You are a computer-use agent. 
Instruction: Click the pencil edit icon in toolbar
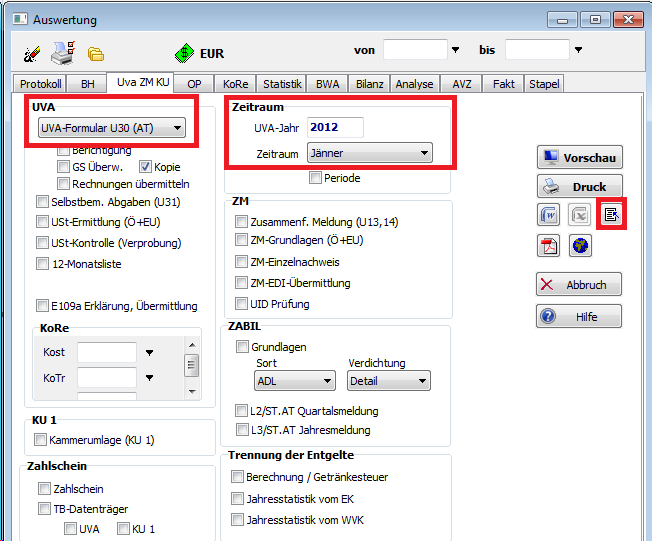[31, 53]
